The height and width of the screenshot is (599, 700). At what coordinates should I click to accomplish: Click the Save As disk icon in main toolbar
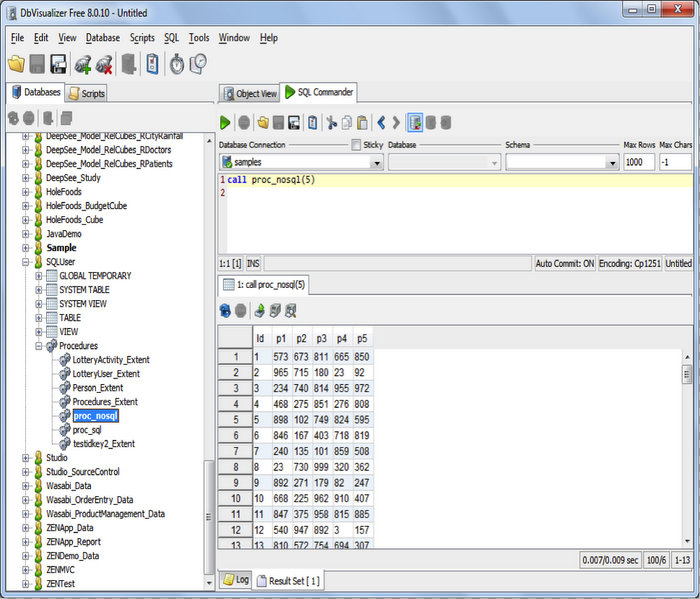[58, 64]
